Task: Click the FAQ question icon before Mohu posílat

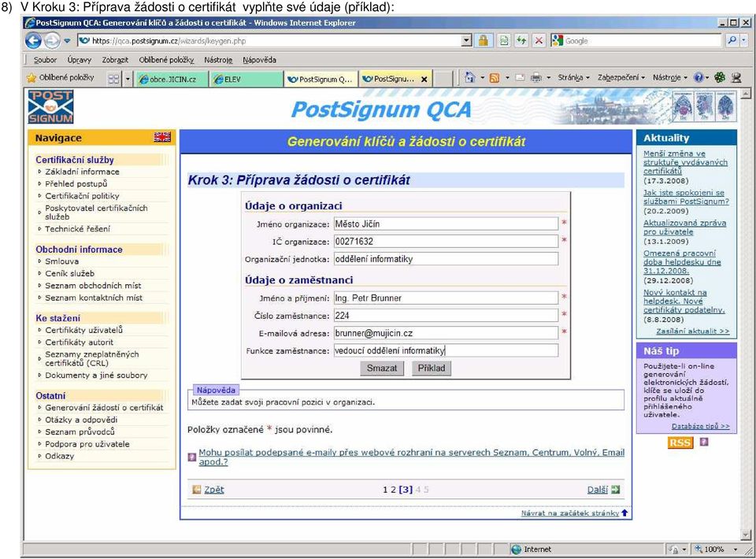Action: [x=192, y=457]
